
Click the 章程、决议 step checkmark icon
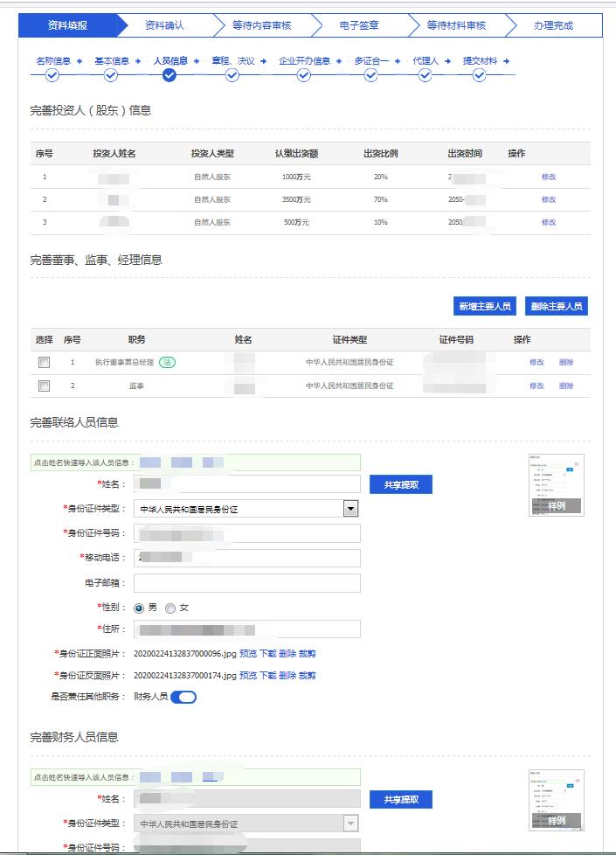[232, 75]
